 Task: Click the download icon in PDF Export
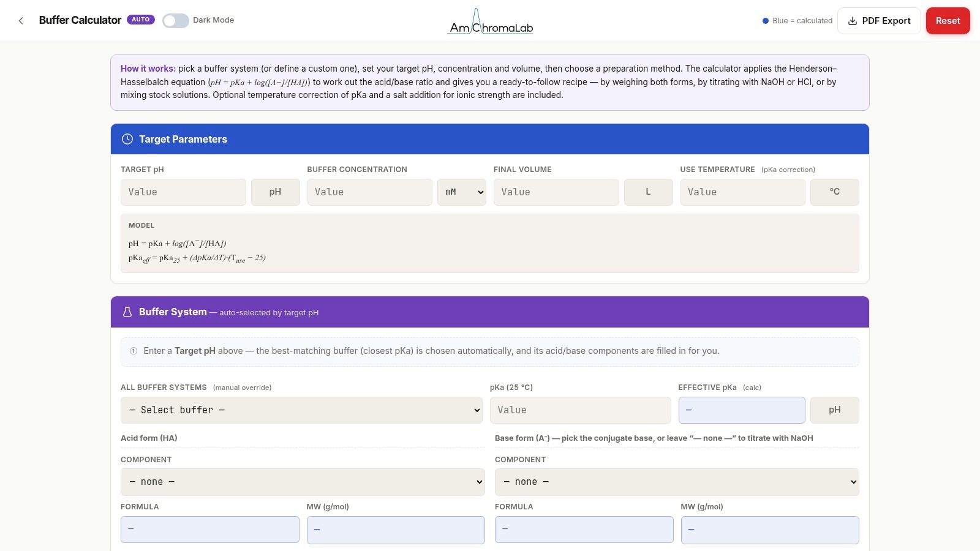852,21
